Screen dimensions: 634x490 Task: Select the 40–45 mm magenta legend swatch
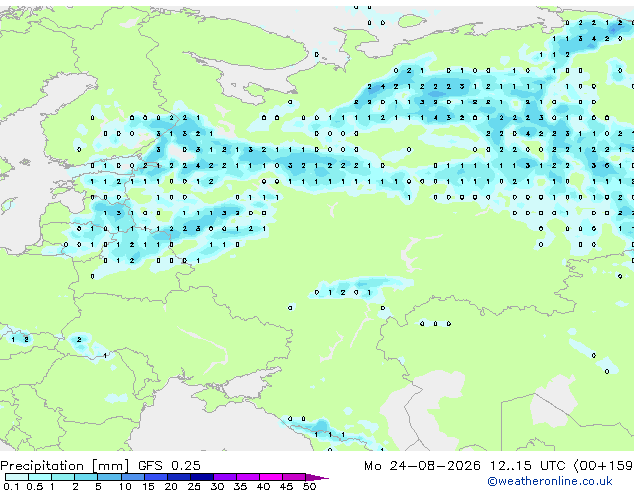point(271,477)
